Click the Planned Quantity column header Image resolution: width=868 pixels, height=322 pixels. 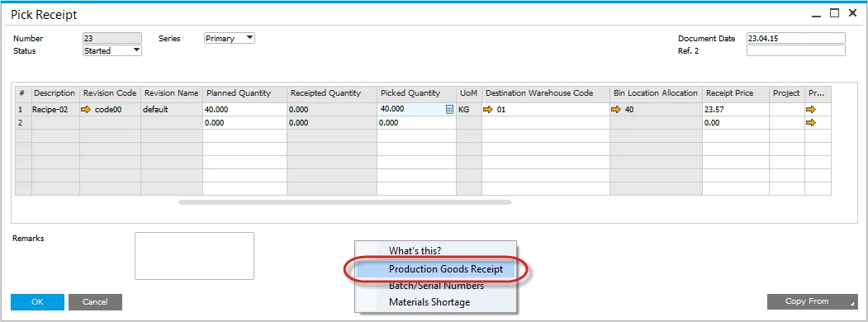coord(244,93)
